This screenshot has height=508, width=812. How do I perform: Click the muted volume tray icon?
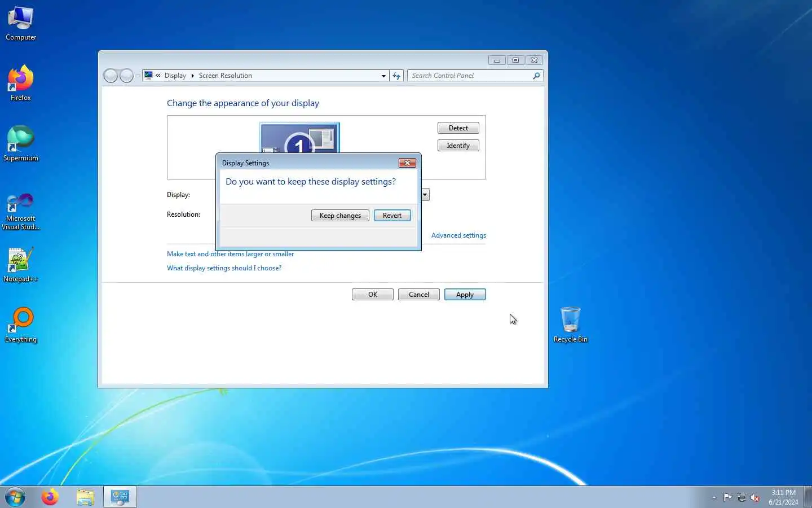point(756,497)
